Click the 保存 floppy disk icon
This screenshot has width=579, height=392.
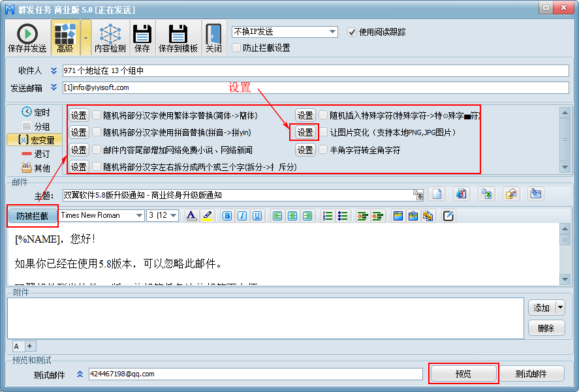point(142,34)
